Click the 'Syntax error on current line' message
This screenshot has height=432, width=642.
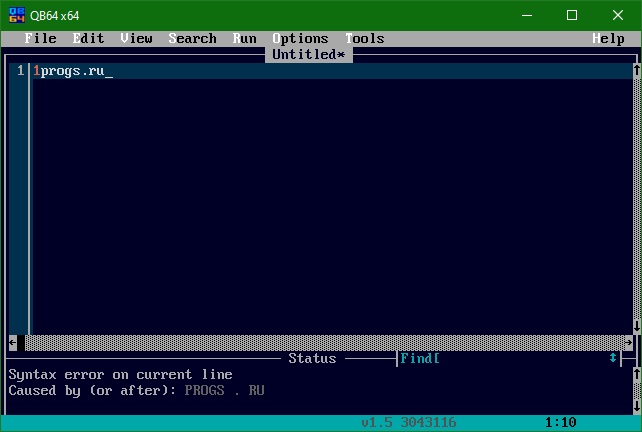point(120,375)
